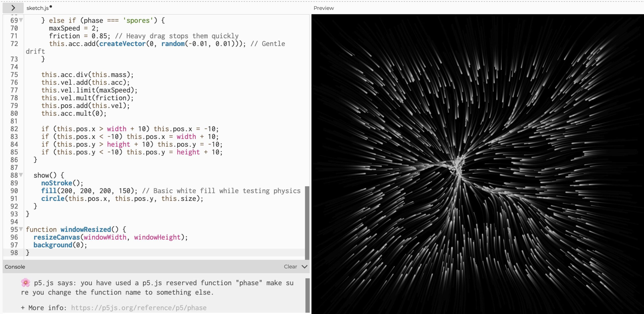Viewport: 644px width, 314px height.
Task: Fold the windowResized function at line 95
Action: (21, 229)
